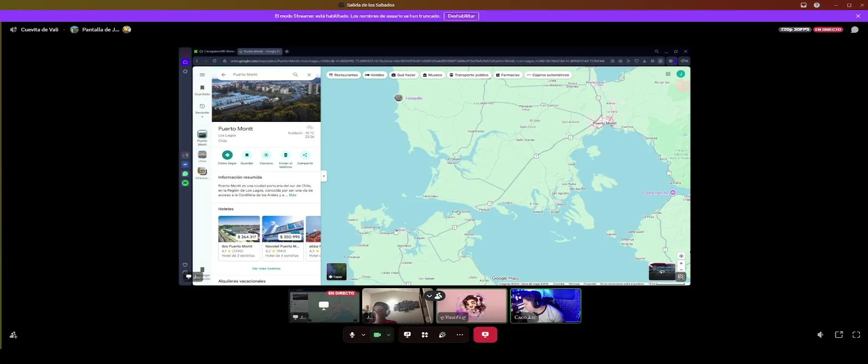
Task: Click Deshabilitar streamer mode button
Action: [x=461, y=16]
